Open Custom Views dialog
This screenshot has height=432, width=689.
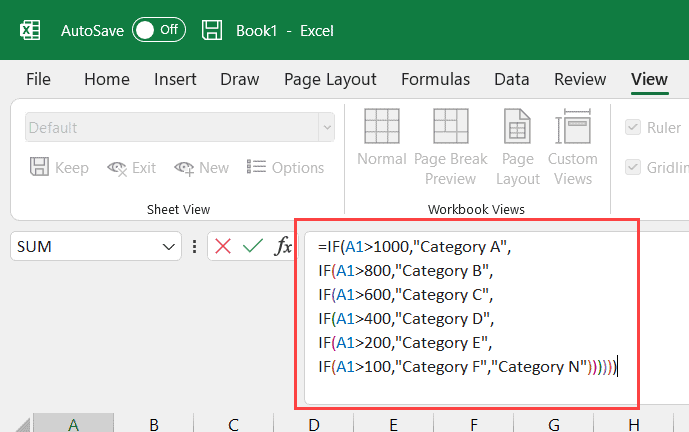coord(573,147)
